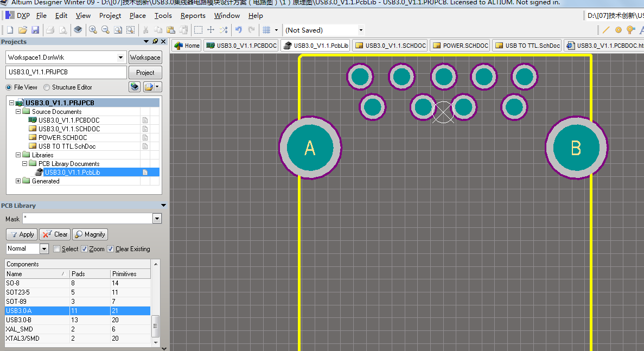
Task: Click the Workspace button
Action: pos(145,58)
